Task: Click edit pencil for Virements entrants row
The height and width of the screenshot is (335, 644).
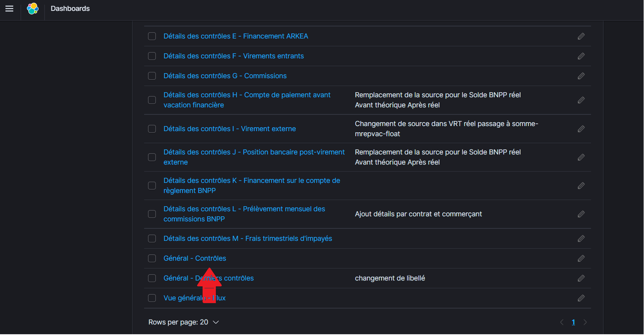Action: click(581, 56)
